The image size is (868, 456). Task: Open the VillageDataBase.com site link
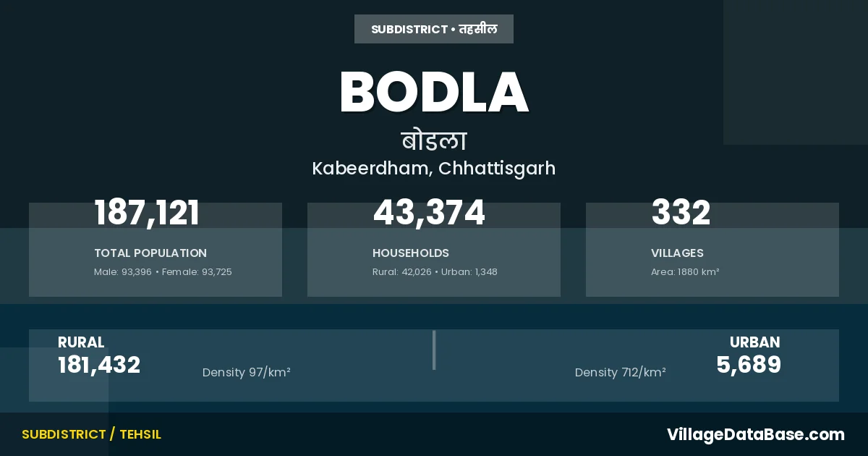tap(755, 434)
